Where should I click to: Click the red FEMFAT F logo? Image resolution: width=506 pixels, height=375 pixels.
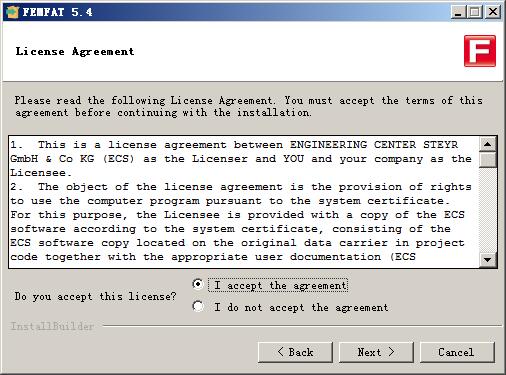pos(480,51)
